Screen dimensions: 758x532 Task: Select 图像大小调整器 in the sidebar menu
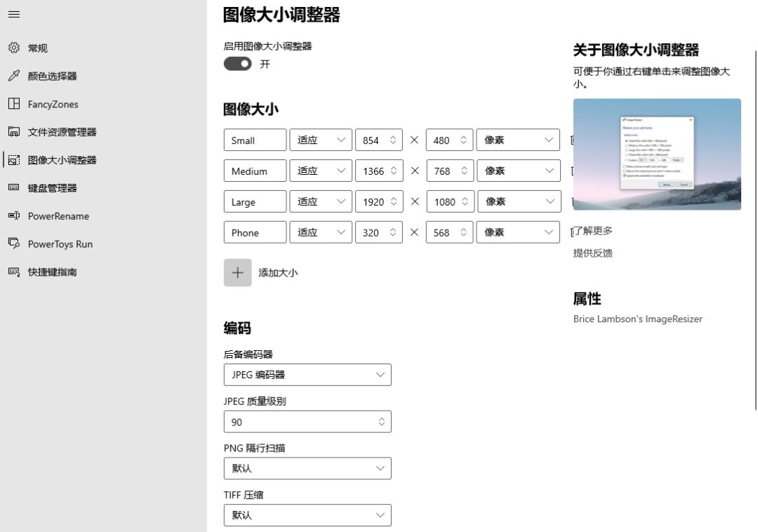[x=67, y=160]
